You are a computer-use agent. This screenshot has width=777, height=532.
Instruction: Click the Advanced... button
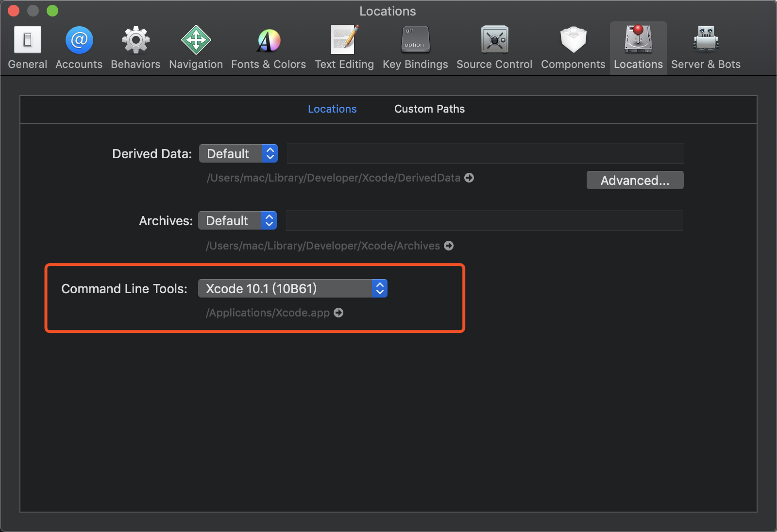635,180
